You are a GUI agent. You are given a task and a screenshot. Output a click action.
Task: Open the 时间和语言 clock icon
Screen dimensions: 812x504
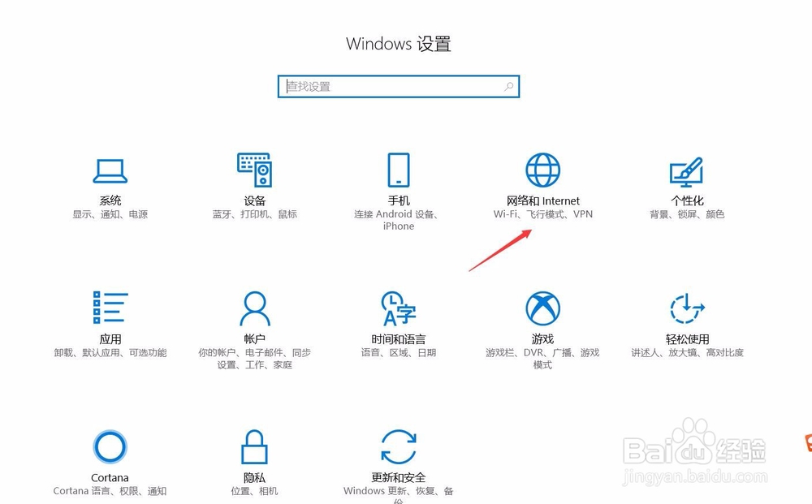(398, 308)
